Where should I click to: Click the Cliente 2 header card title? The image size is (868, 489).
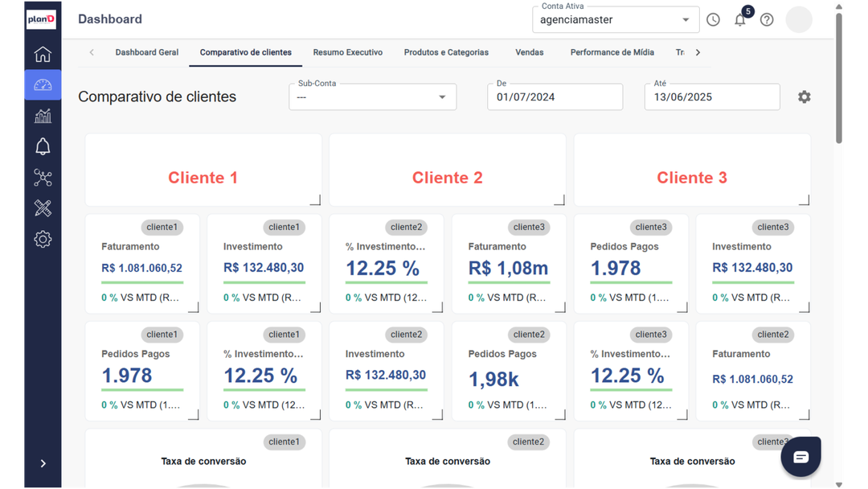coord(448,178)
